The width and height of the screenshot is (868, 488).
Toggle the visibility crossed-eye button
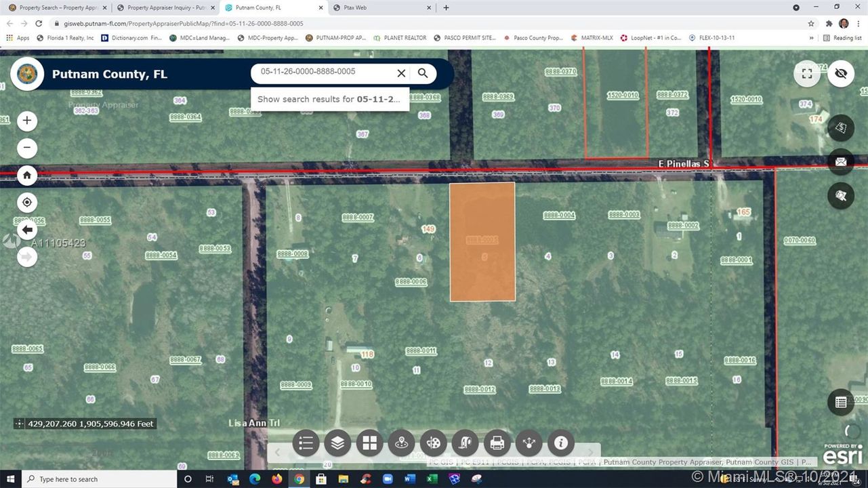841,74
